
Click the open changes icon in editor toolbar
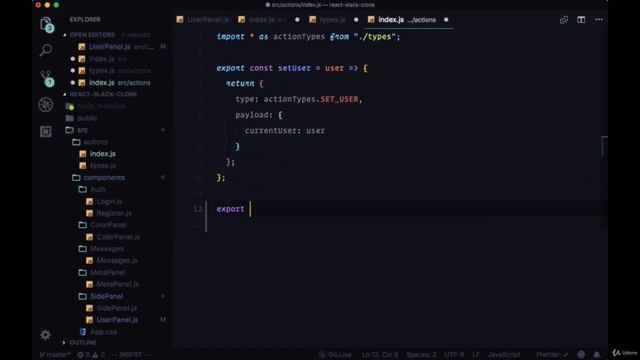[x=564, y=20]
